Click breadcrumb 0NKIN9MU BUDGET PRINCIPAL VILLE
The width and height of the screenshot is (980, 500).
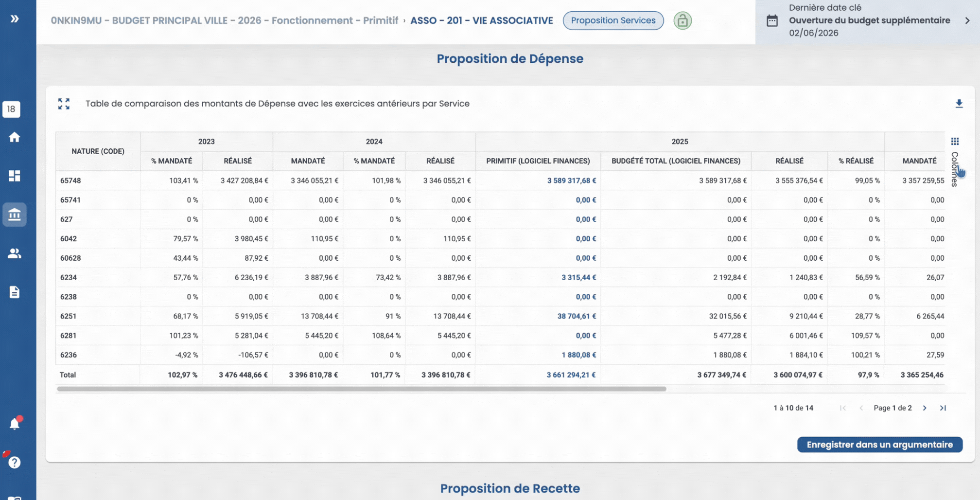click(224, 20)
